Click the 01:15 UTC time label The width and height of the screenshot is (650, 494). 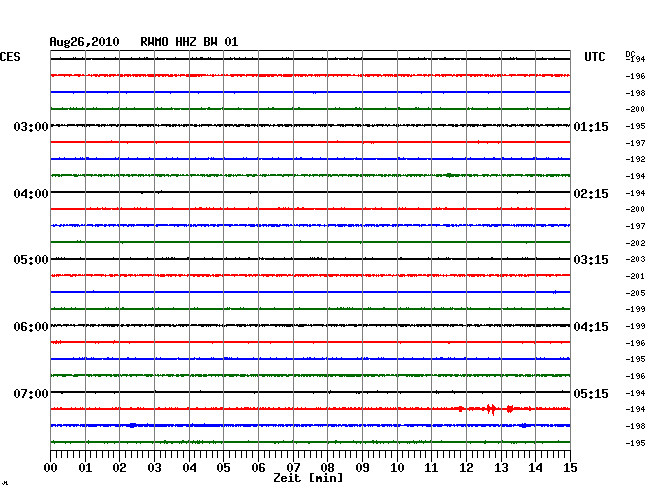[x=591, y=126]
